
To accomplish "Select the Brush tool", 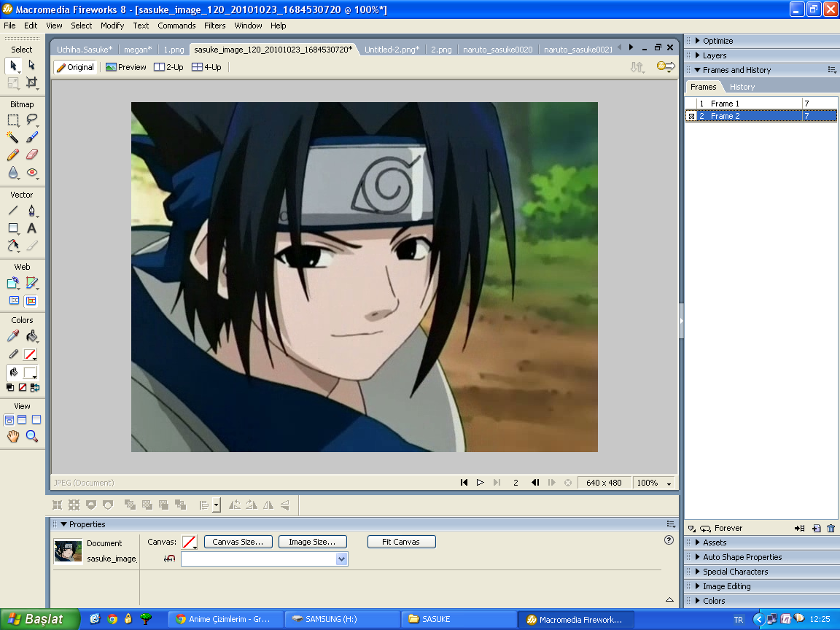I will coord(31,137).
